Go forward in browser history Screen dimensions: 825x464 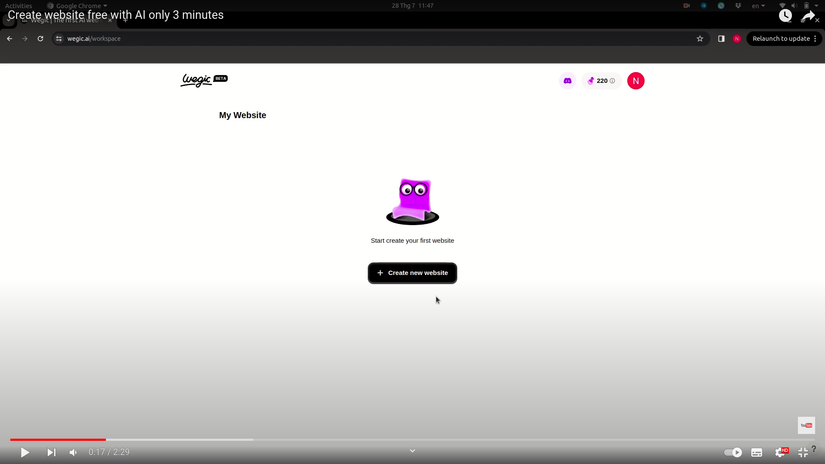[25, 38]
